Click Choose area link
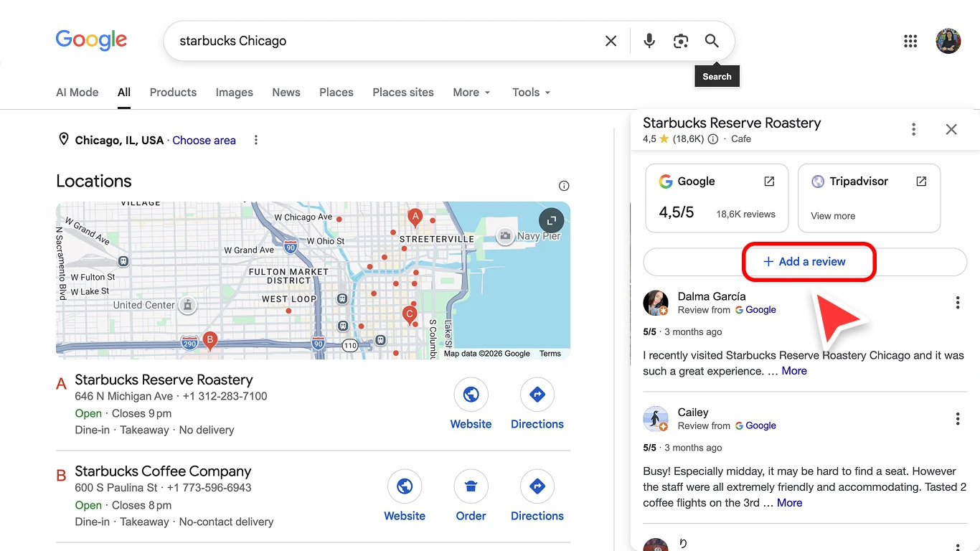Screen dimensions: 980x551 pos(204,141)
